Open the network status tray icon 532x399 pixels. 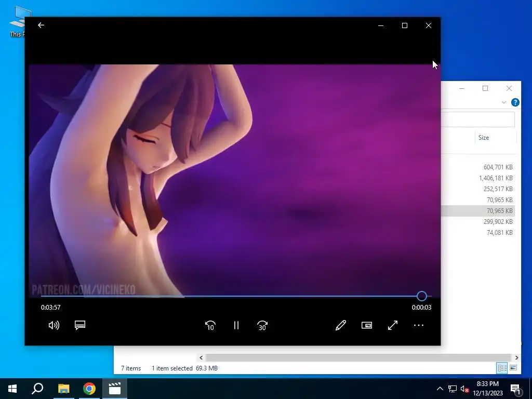(453, 389)
